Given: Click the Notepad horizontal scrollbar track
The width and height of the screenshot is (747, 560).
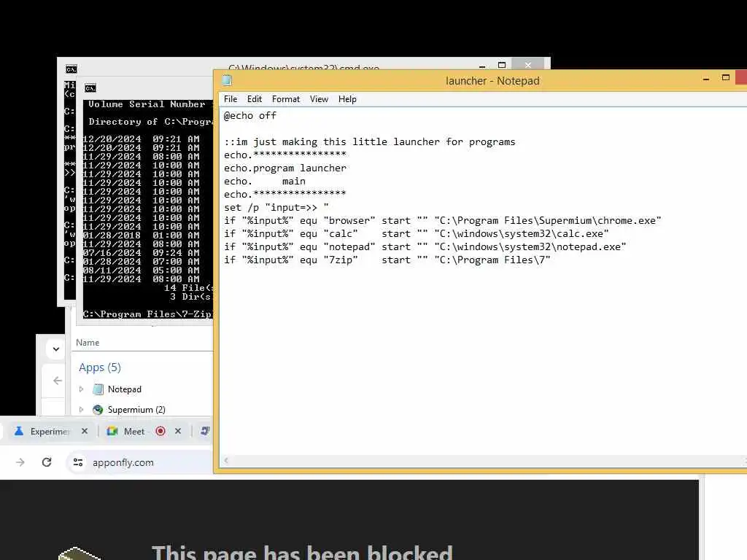Looking at the screenshot, I should (x=486, y=460).
